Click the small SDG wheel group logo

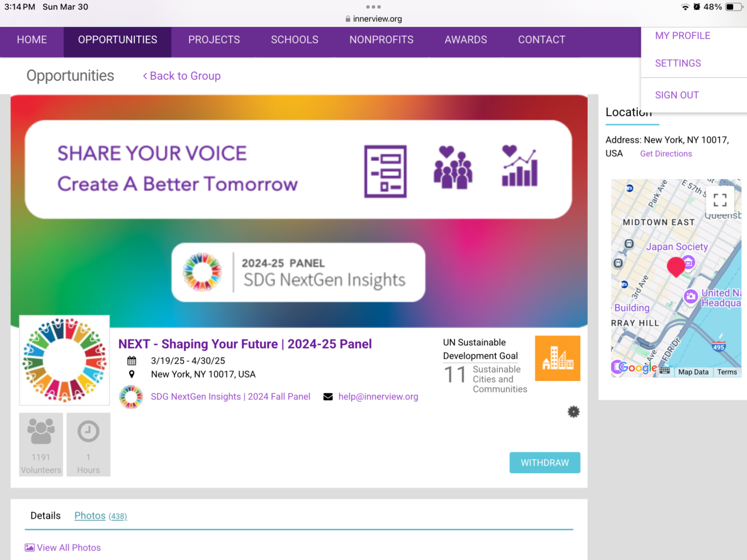(131, 397)
